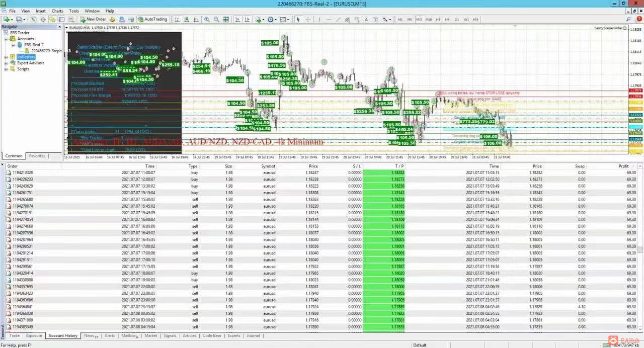The width and height of the screenshot is (644, 348).
Task: Toggle the Data Window crosshair icon
Action: click(43, 19)
